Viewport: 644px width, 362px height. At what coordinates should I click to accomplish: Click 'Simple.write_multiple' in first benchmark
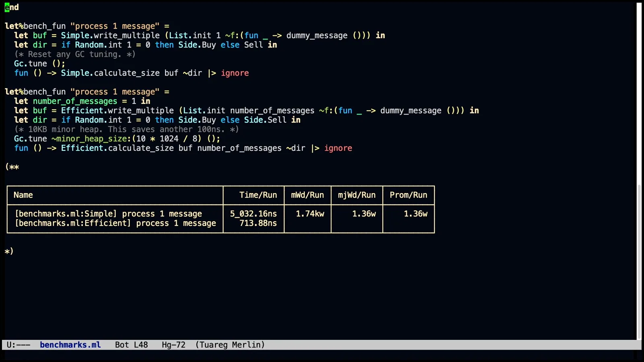110,35
